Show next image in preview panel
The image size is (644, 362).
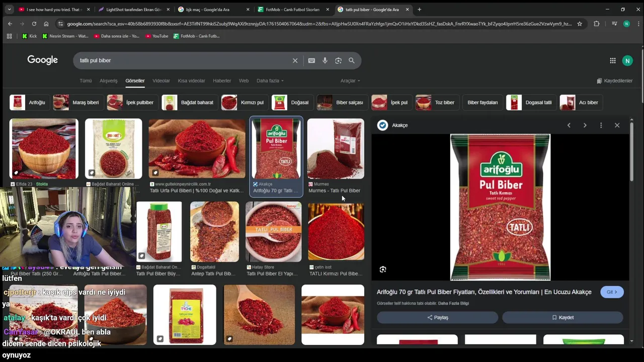[x=585, y=125]
